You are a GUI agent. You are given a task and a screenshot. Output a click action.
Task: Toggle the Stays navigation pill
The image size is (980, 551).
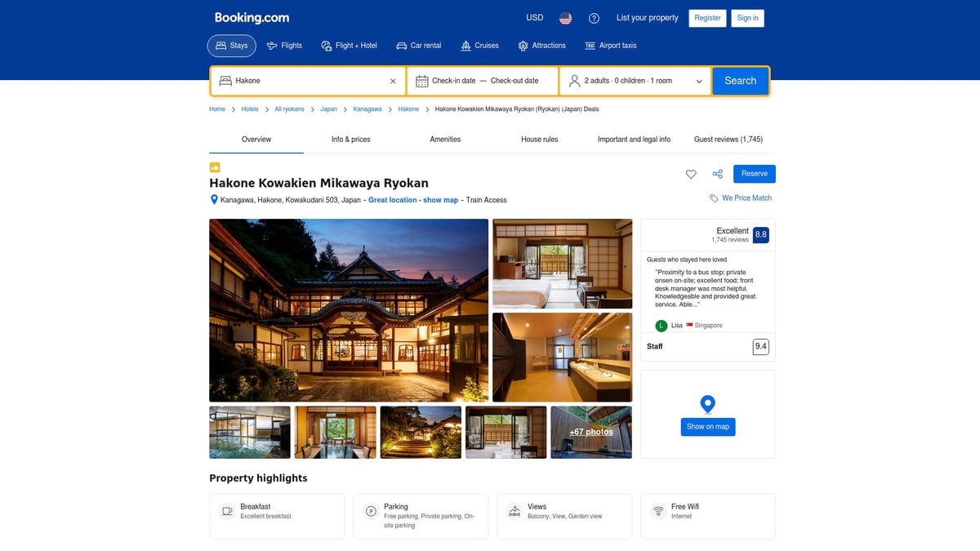pyautogui.click(x=231, y=46)
